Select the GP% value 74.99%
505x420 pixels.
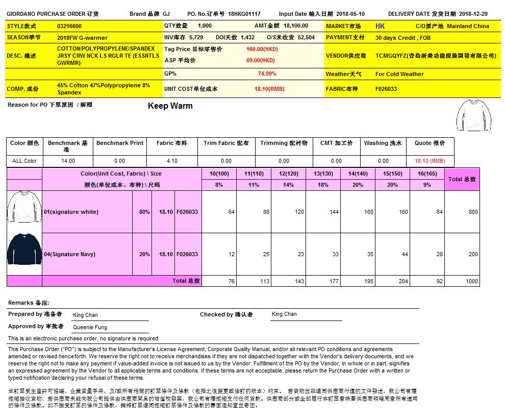point(267,73)
